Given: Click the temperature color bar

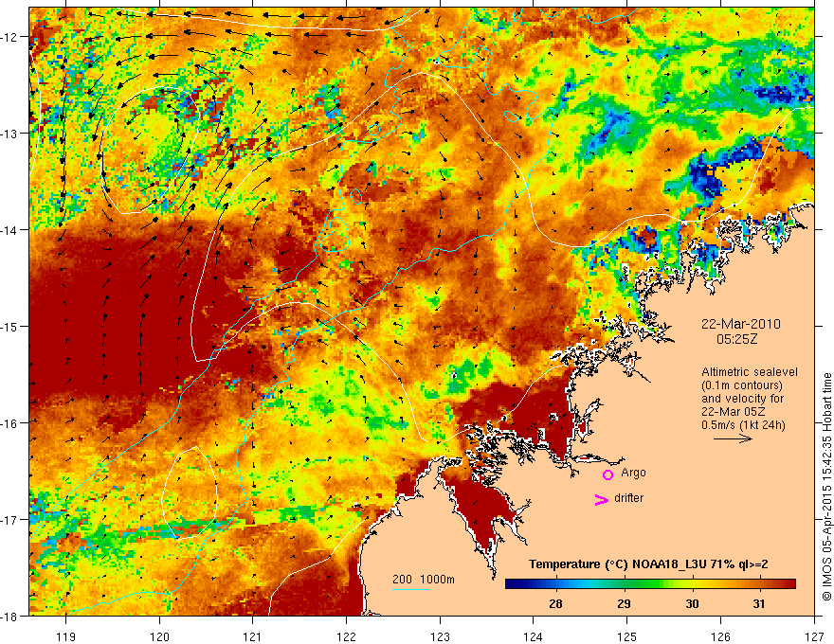Looking at the screenshot, I should 650,584.
